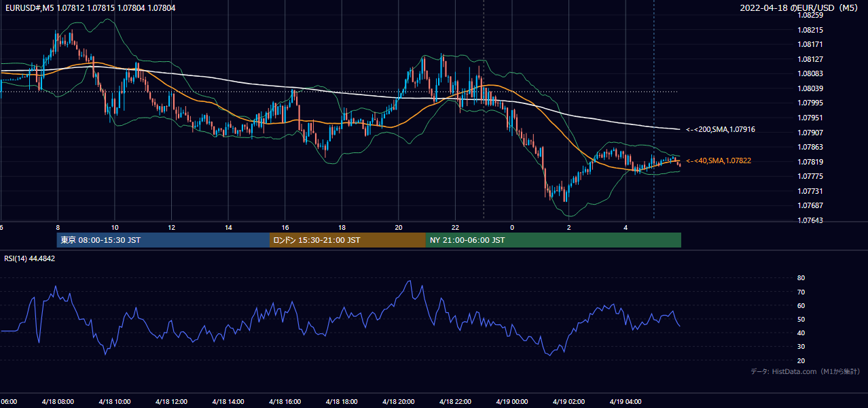Click the 1.07951 price axis value
868x408 pixels.
click(810, 118)
